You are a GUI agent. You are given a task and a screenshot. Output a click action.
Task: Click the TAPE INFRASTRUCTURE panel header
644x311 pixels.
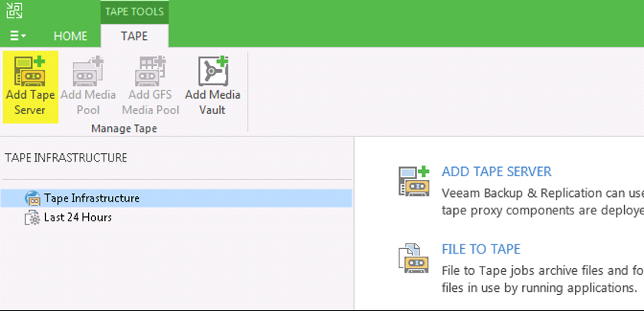click(66, 158)
